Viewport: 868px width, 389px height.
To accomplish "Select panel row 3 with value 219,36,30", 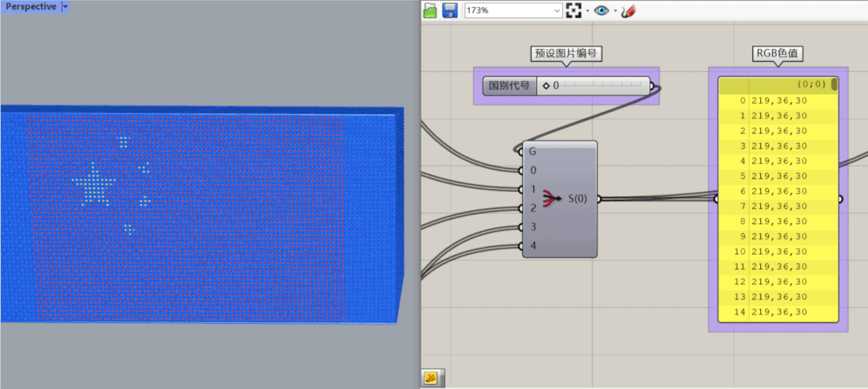I will click(778, 146).
